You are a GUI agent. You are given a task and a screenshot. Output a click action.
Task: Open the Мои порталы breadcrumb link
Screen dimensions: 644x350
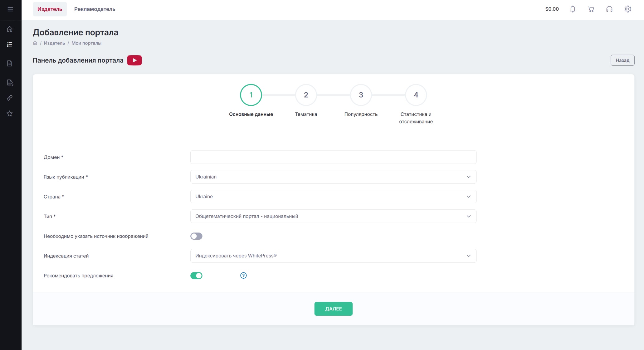[86, 43]
